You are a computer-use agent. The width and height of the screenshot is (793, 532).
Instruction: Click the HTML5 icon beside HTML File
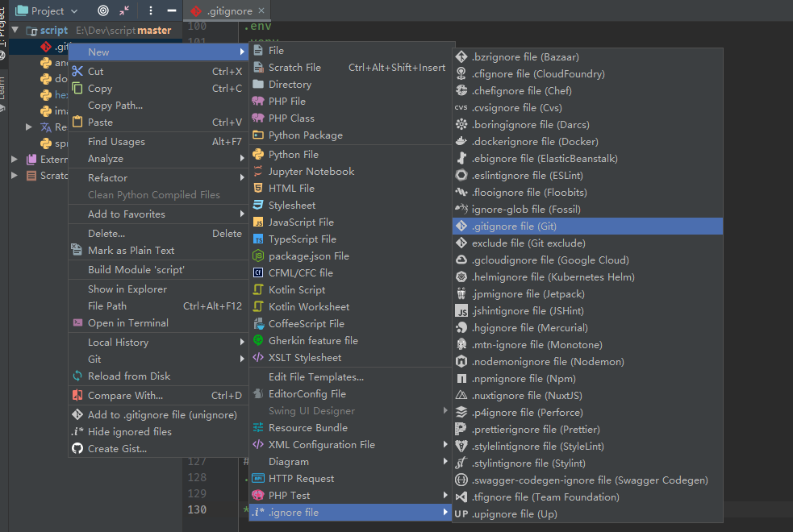pyautogui.click(x=258, y=188)
